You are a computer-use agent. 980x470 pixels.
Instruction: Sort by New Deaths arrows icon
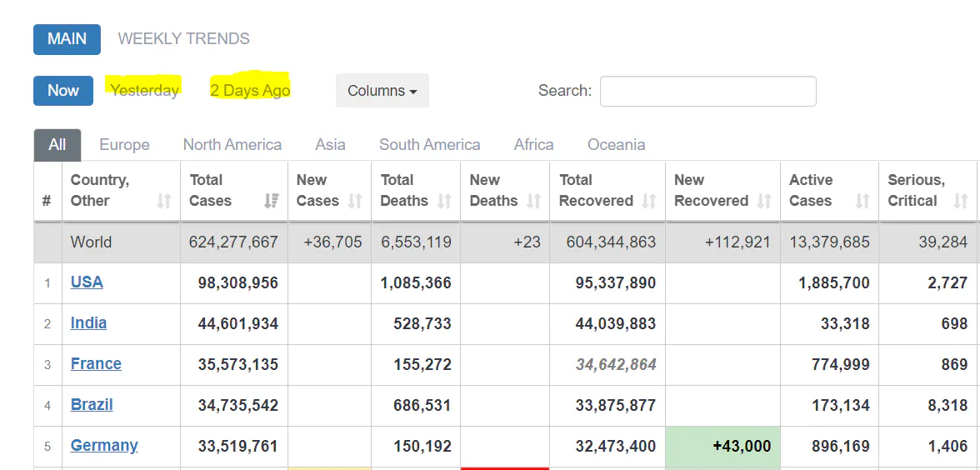tap(533, 201)
